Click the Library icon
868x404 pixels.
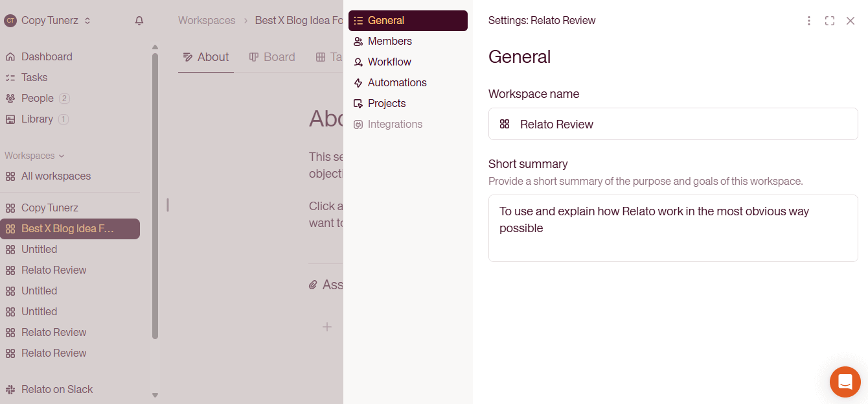[10, 119]
